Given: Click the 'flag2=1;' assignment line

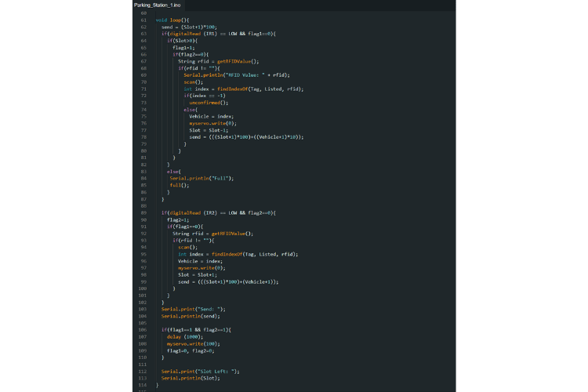Looking at the screenshot, I should click(178, 220).
